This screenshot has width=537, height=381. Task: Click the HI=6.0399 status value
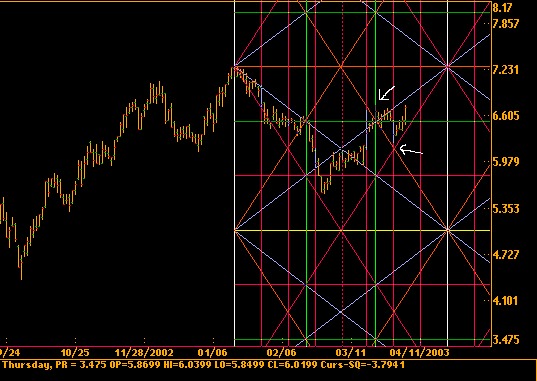187,365
